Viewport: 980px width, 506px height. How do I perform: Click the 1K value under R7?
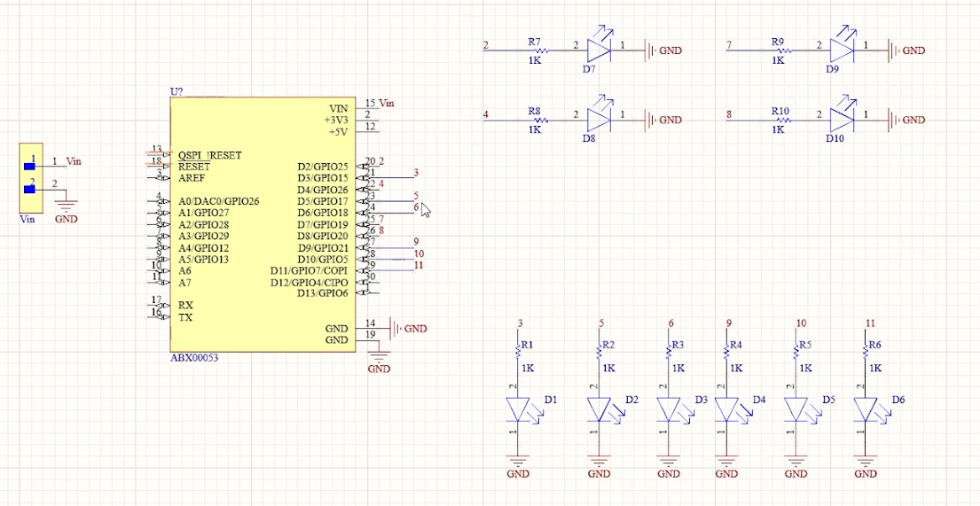tap(535, 60)
